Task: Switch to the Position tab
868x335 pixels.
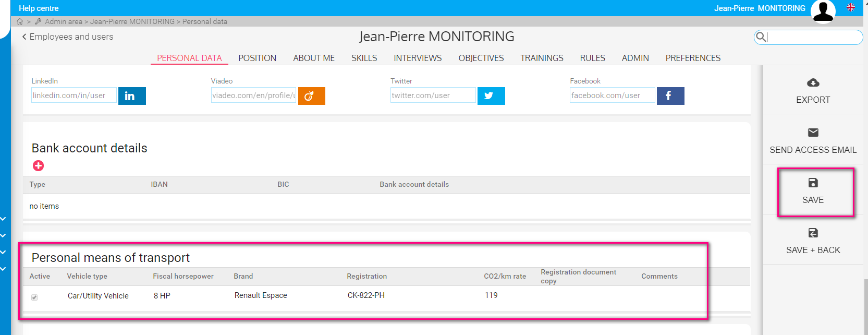Action: 258,58
